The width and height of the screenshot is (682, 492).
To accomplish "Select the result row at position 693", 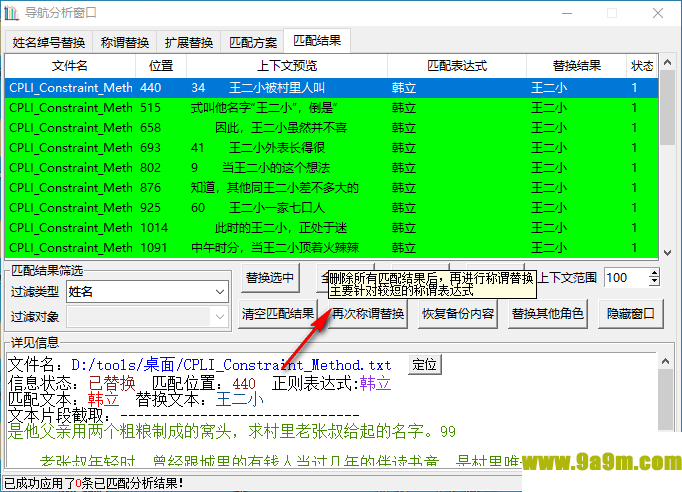I will (331, 148).
